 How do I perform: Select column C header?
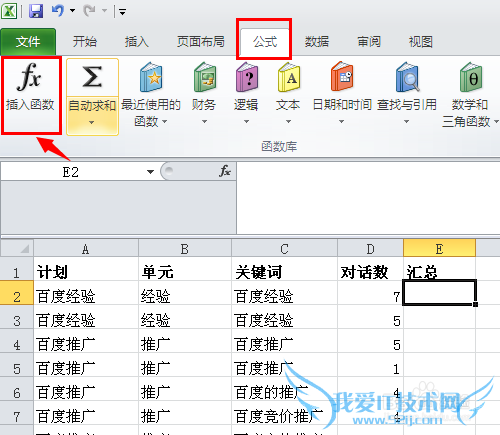point(284,249)
